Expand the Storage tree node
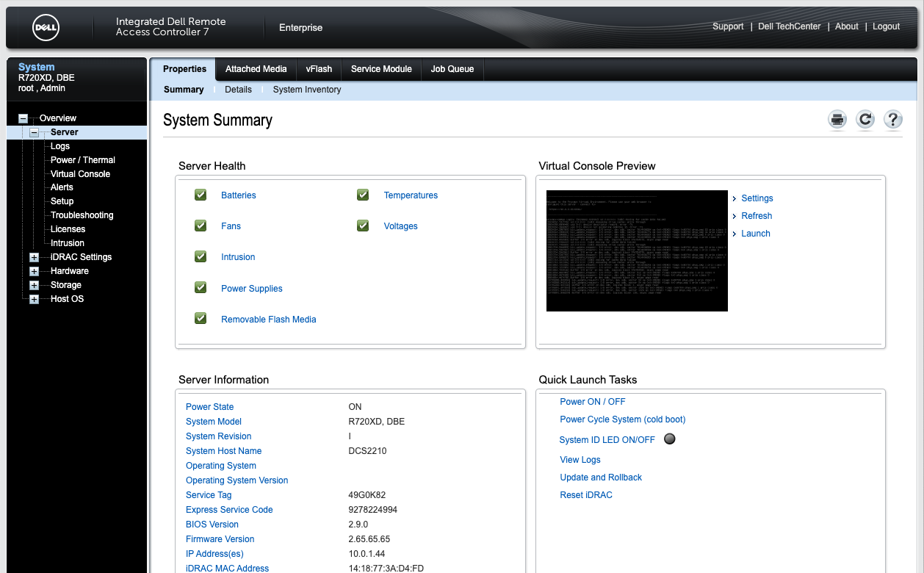This screenshot has height=573, width=924. coord(33,284)
